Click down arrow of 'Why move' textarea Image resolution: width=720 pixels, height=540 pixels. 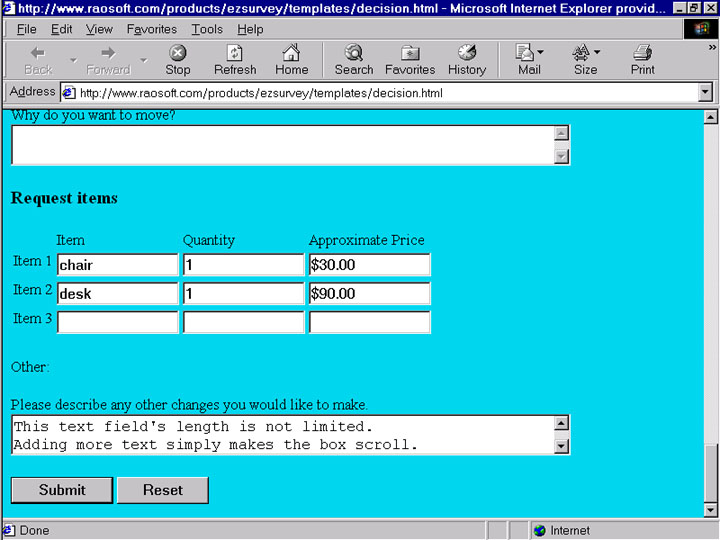[x=561, y=157]
